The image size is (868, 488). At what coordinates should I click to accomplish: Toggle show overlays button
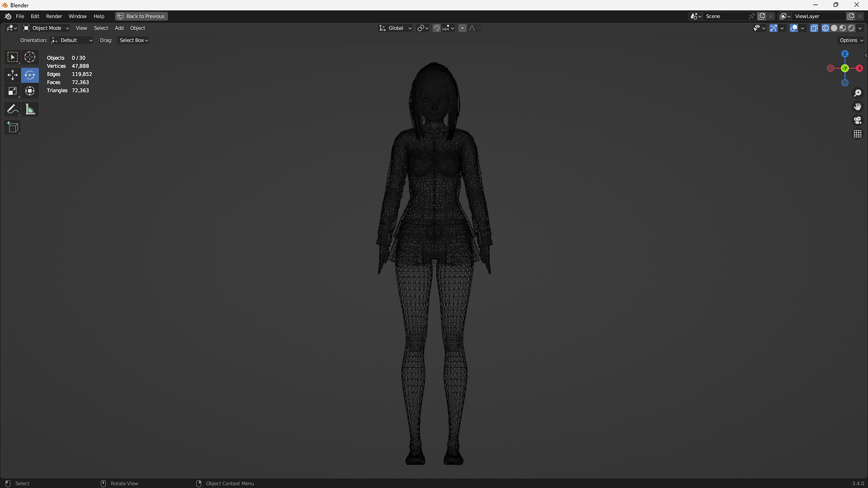pyautogui.click(x=794, y=28)
